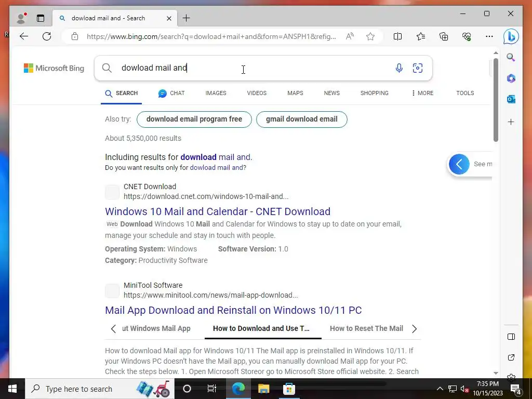This screenshot has width=532, height=399.
Task: Open sidebar Search icon
Action: 511,57
